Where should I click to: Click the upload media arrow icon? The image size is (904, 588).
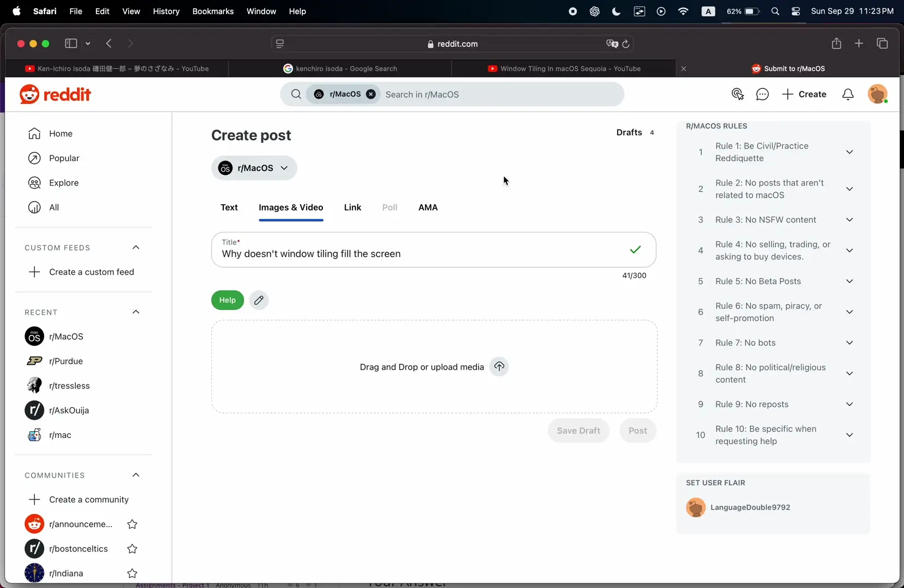tap(499, 366)
